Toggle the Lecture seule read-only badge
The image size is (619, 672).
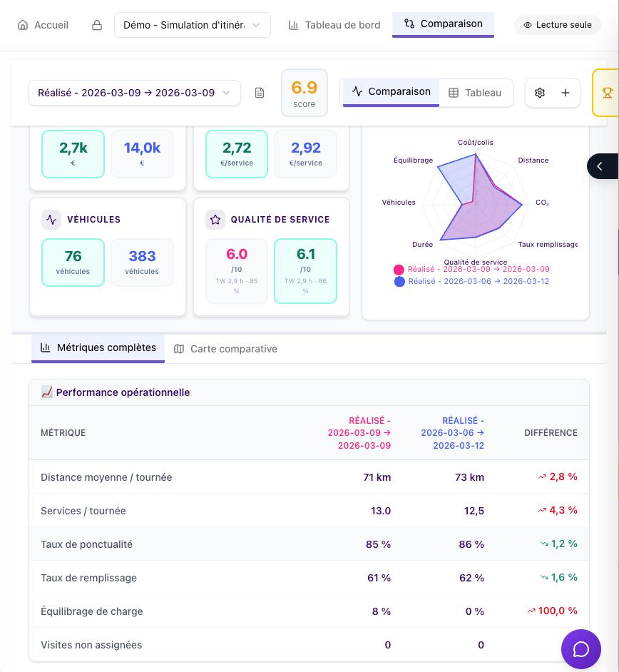pyautogui.click(x=558, y=25)
